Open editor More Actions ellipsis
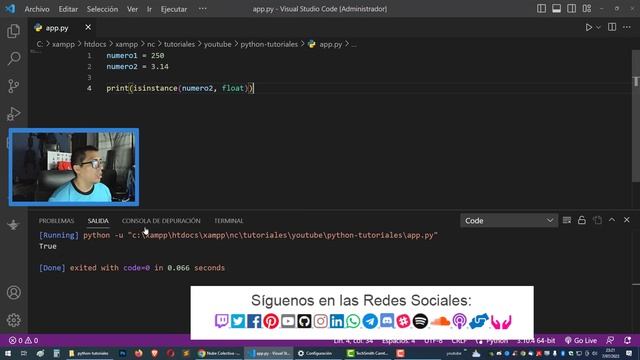 click(627, 27)
